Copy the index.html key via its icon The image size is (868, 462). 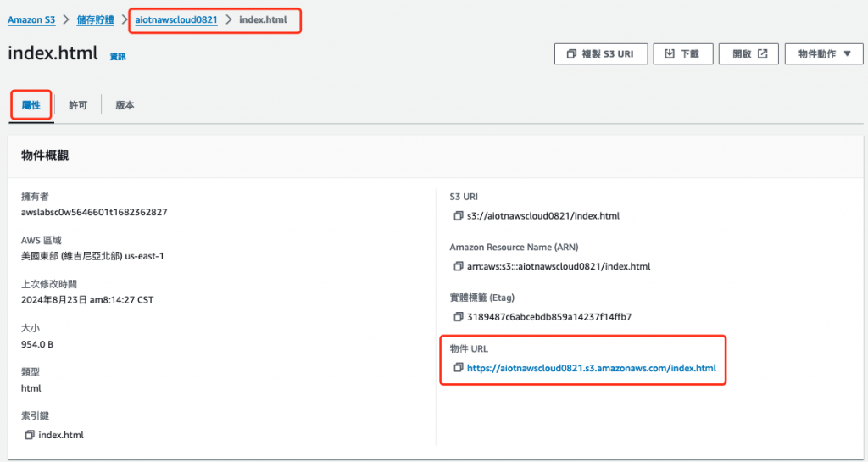[30, 435]
